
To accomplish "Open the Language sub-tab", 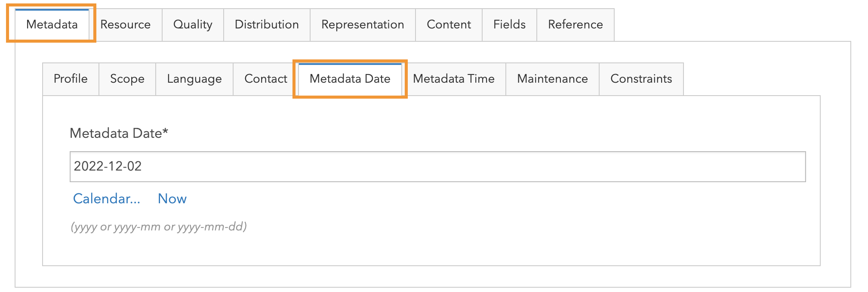I will pos(194,79).
